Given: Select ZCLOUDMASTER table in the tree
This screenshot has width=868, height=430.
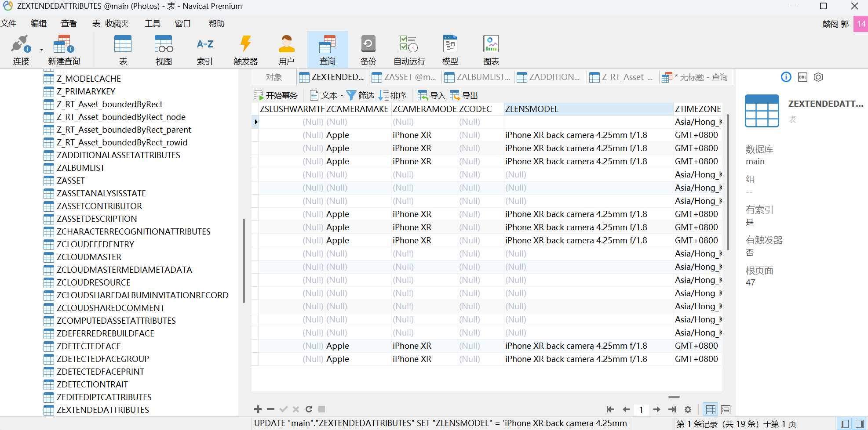Looking at the screenshot, I should click(89, 257).
